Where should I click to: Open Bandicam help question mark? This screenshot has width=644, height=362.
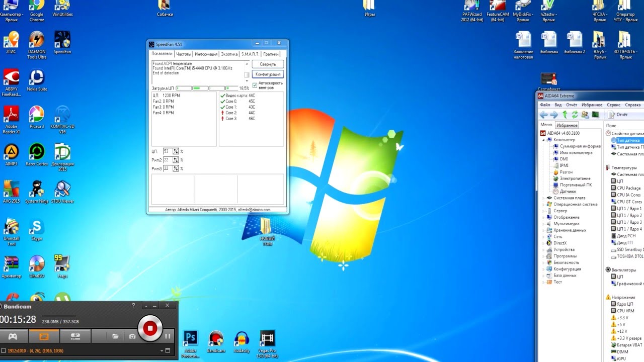[133, 305]
